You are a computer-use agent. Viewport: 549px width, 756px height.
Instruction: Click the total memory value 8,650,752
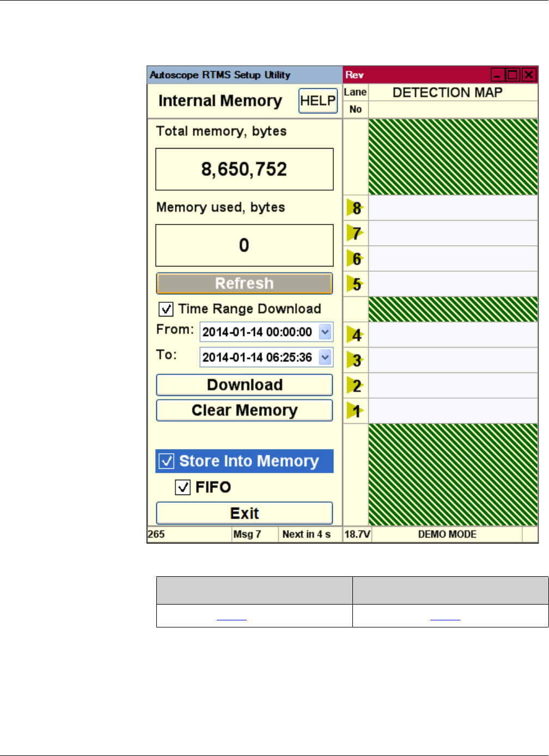coord(245,169)
